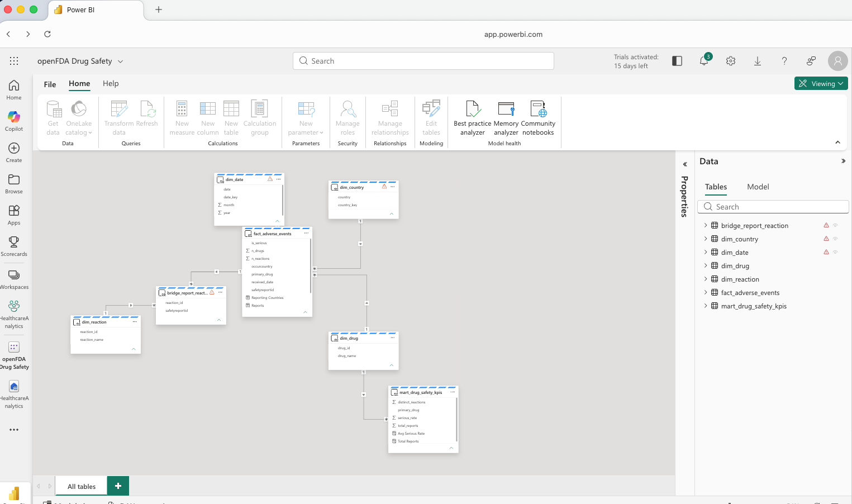Click the download icon in header
The height and width of the screenshot is (504, 852).
point(758,61)
